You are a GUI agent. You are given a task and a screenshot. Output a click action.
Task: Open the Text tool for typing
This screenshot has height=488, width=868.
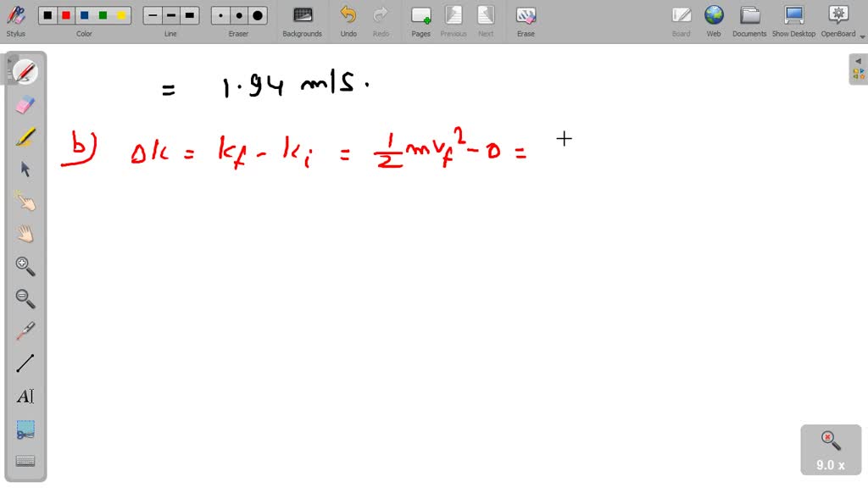[25, 395]
